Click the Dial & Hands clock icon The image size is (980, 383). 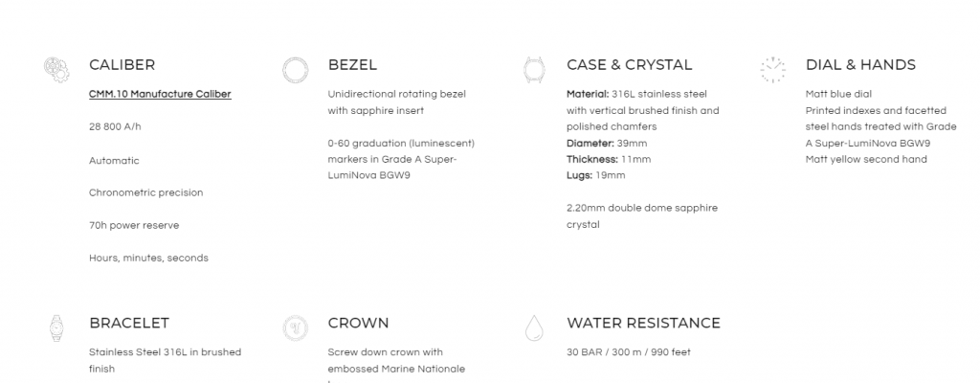[x=772, y=69]
